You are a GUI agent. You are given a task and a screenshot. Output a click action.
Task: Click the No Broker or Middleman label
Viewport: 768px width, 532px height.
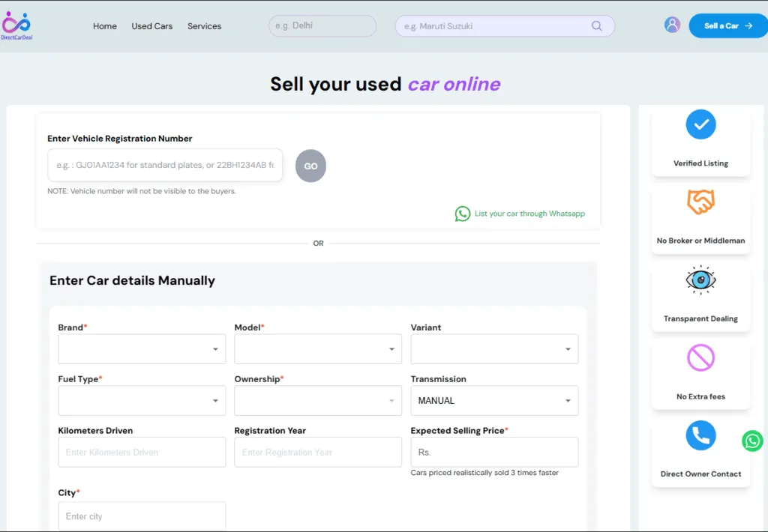point(700,241)
